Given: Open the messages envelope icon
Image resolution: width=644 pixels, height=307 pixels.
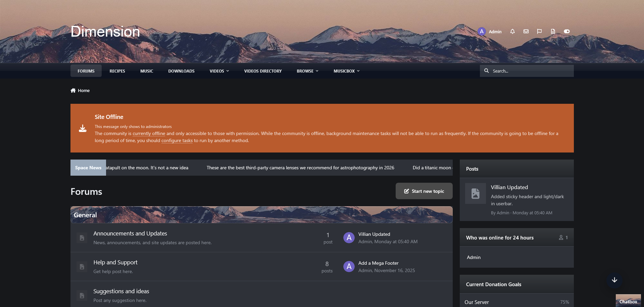Looking at the screenshot, I should [526, 32].
